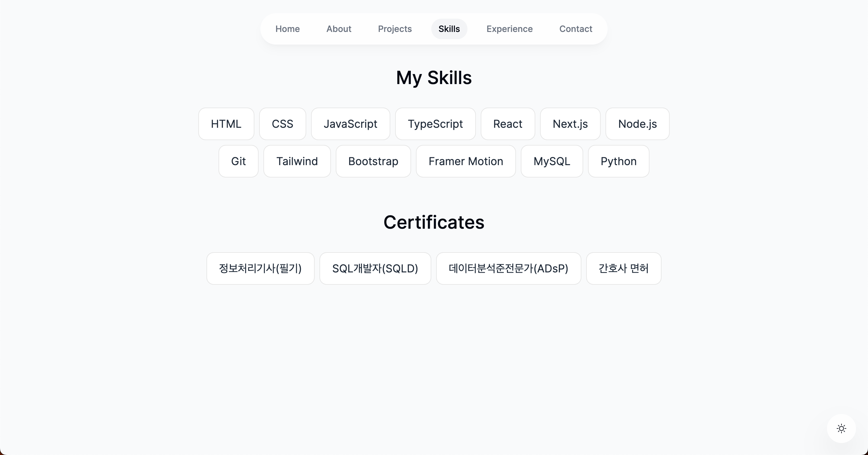Click the HTML skill badge

point(226,124)
